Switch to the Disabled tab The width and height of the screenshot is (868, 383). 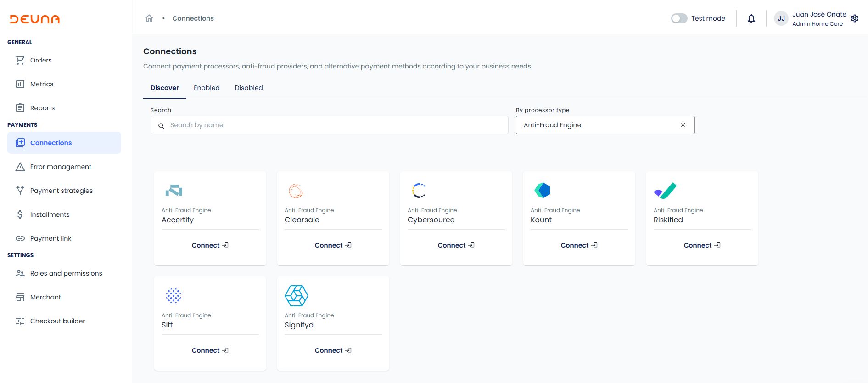pyautogui.click(x=249, y=88)
